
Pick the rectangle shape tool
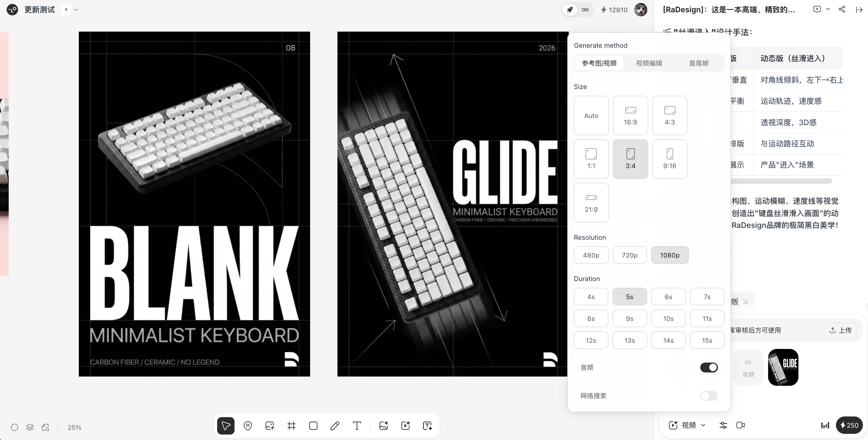point(313,426)
